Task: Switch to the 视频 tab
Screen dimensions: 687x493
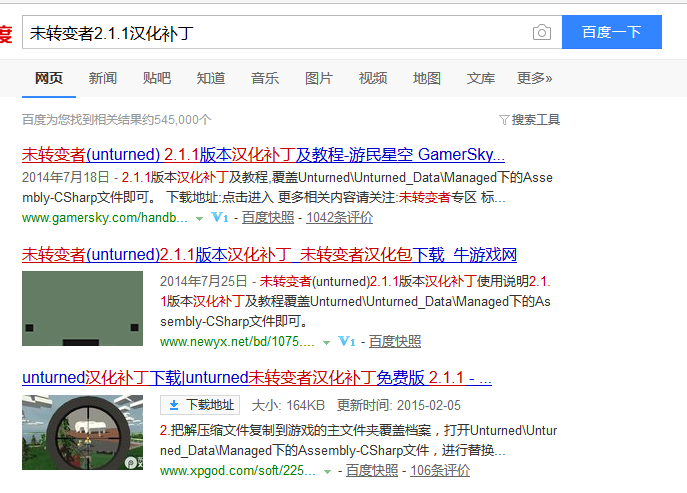Action: [x=373, y=78]
